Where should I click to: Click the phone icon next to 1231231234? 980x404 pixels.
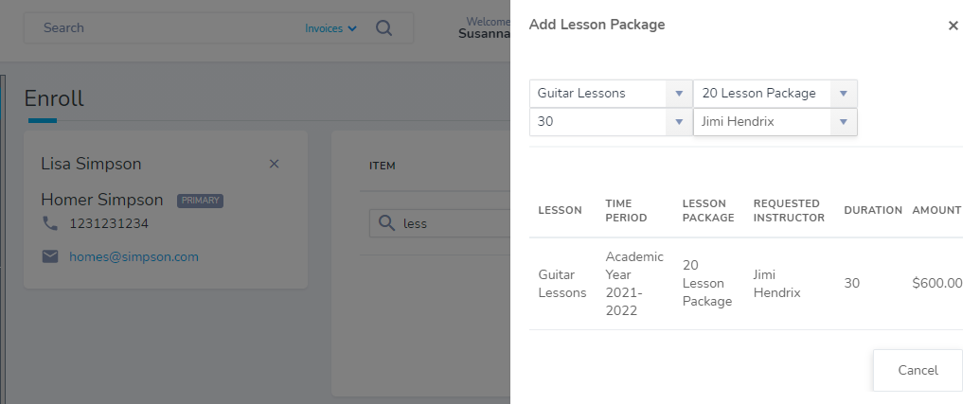click(x=49, y=223)
